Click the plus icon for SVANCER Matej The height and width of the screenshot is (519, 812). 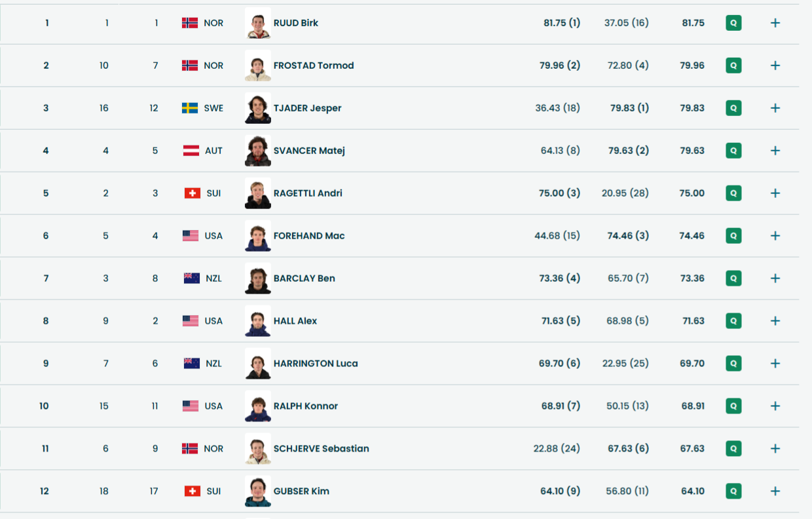(775, 151)
